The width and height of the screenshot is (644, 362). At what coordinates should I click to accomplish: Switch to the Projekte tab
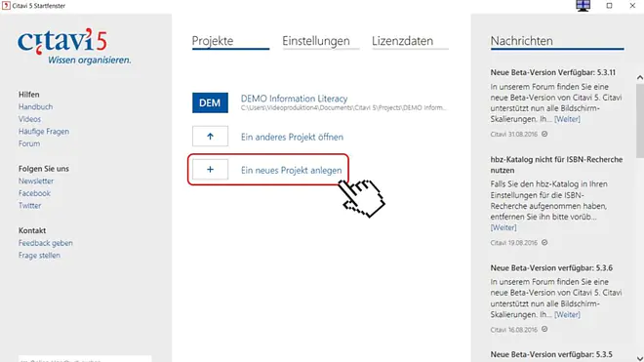tap(230, 42)
